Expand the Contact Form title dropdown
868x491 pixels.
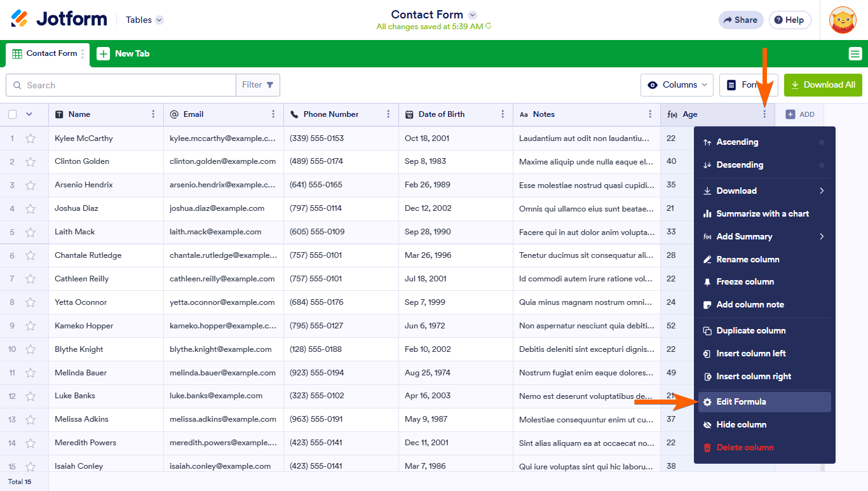pos(472,15)
